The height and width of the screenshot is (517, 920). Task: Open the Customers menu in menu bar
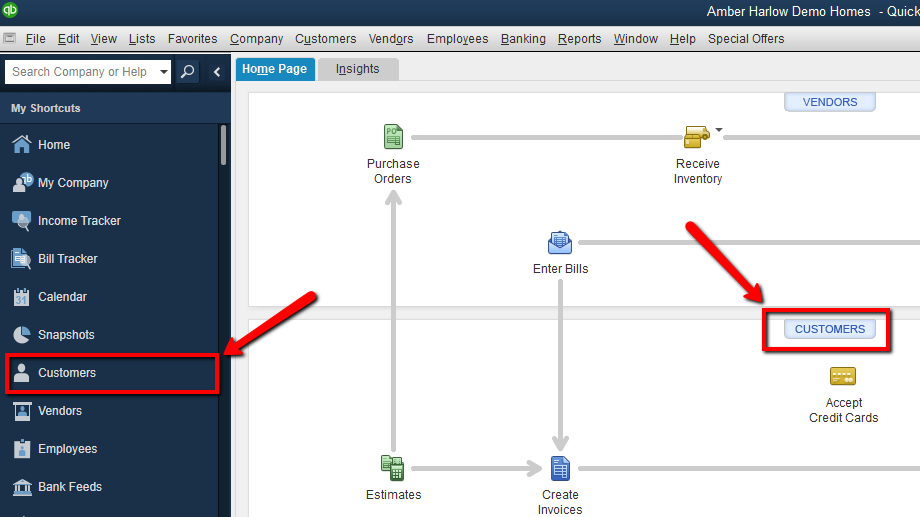coord(326,39)
